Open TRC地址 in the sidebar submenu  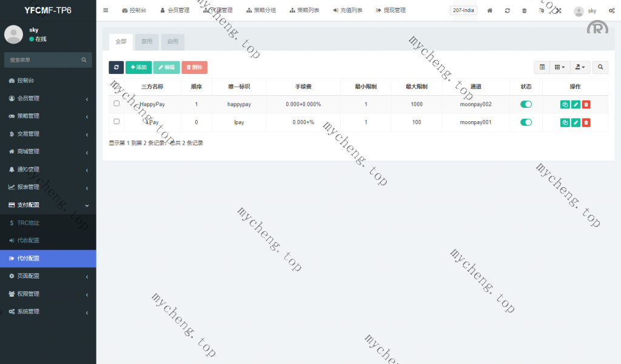click(x=28, y=223)
